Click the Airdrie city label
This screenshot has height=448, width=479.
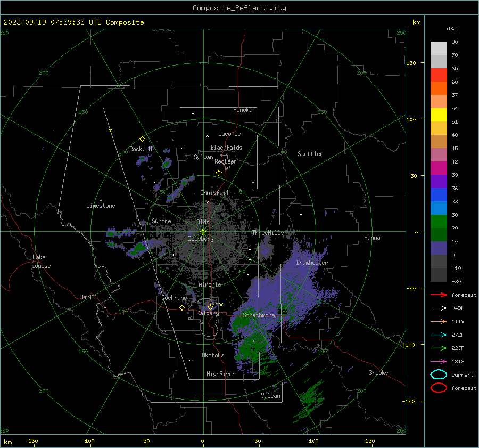pyautogui.click(x=210, y=284)
